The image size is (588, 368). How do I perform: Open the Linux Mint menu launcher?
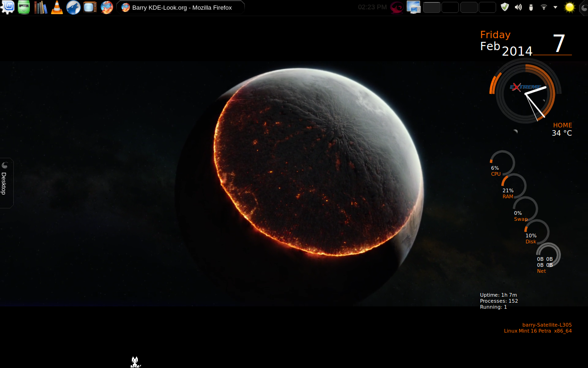tap(7, 7)
